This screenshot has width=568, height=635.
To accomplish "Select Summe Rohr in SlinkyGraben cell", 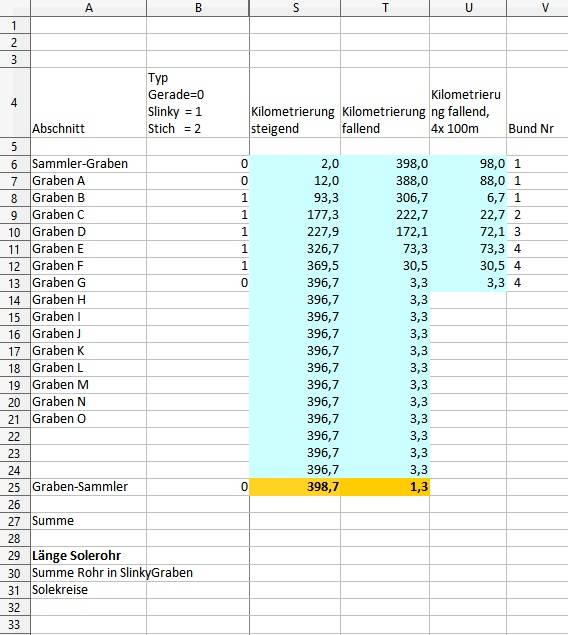I will click(x=113, y=573).
